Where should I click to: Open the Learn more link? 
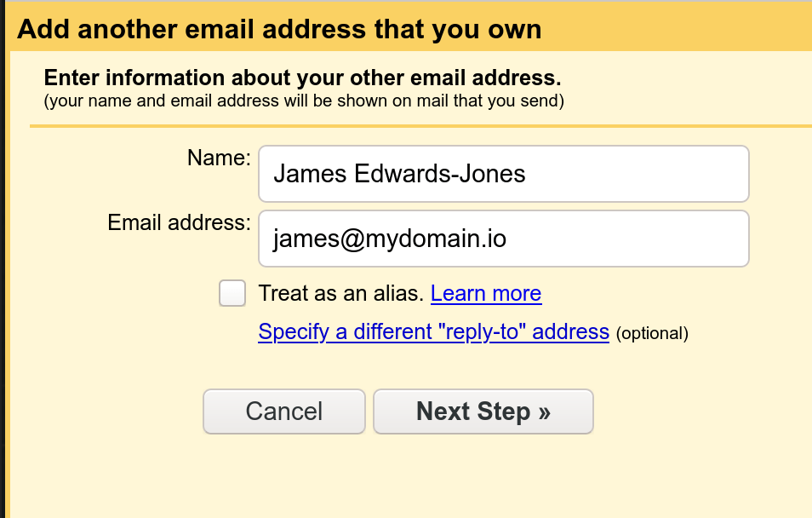pos(486,293)
